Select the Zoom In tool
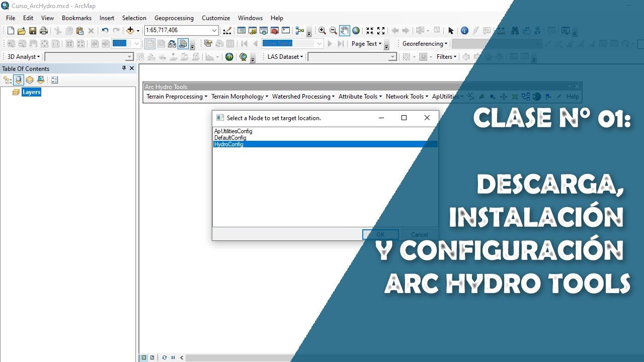 coord(322,31)
